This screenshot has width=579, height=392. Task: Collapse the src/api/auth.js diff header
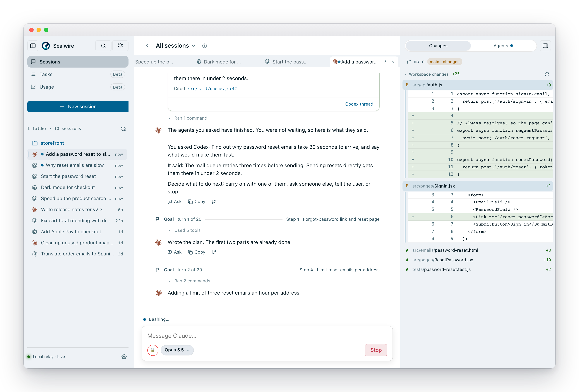(x=478, y=85)
